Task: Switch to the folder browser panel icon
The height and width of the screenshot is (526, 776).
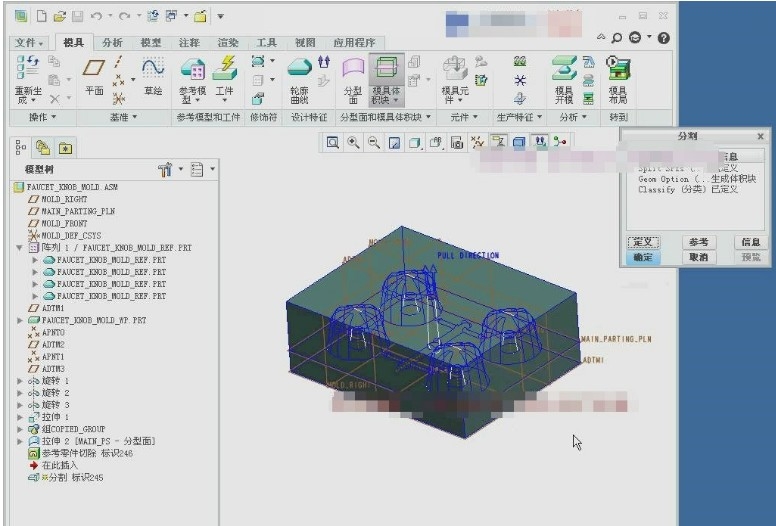Action: coord(43,147)
